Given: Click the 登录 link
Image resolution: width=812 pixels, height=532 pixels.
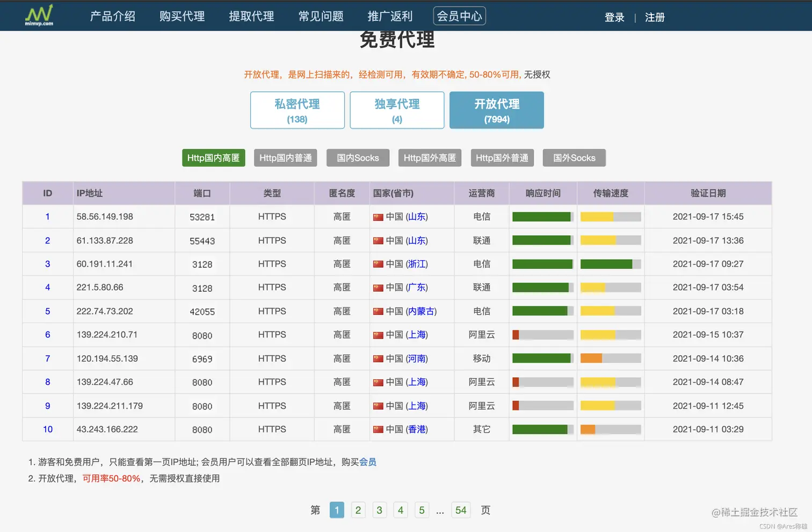Looking at the screenshot, I should 614,17.
